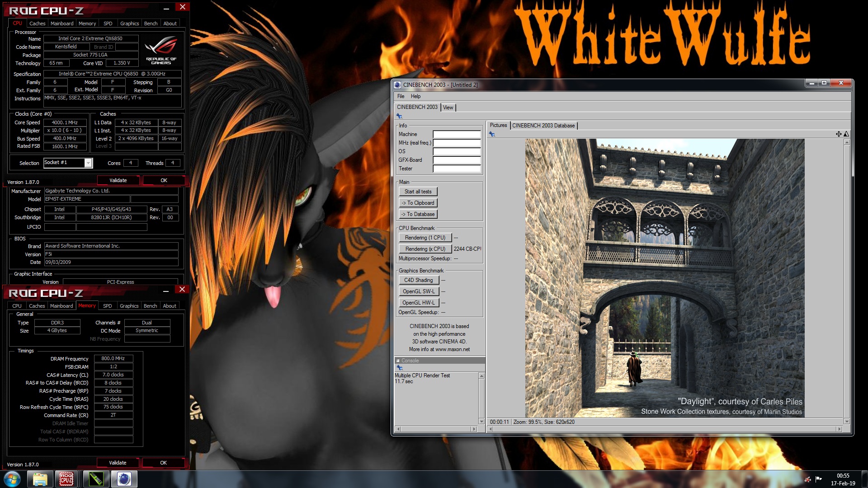
Task: Click Validate in the top CPU-Z window
Action: pyautogui.click(x=118, y=180)
